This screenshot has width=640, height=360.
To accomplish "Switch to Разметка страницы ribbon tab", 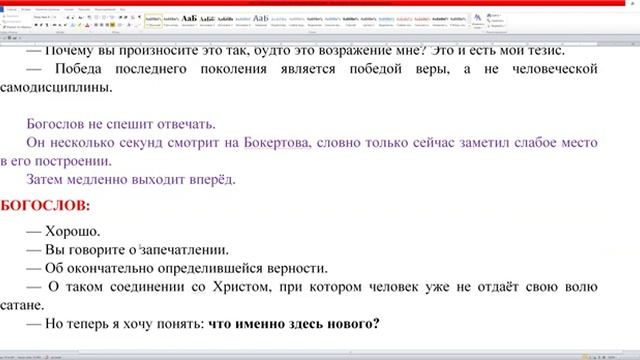I will pos(47,9).
